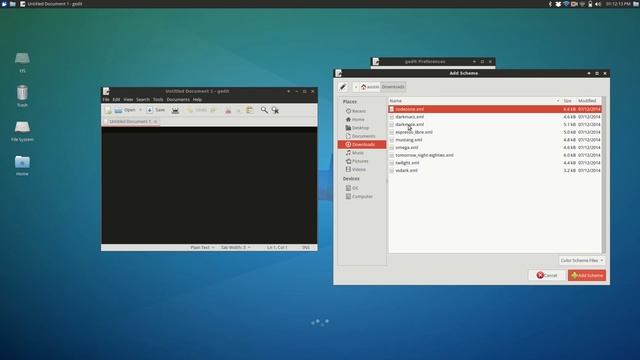
Task: Open the Tab Width dropdown in status bar
Action: 236,248
